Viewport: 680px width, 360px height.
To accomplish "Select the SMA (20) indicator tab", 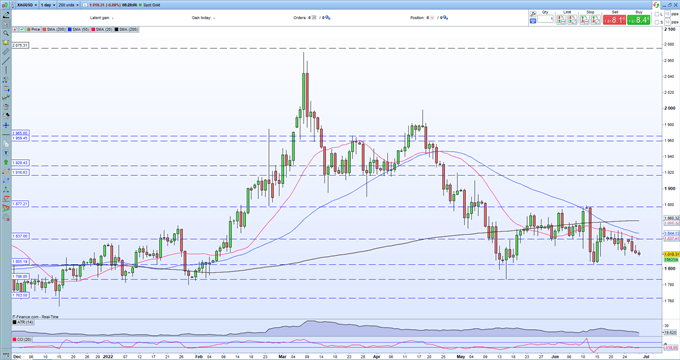I will pos(101,29).
